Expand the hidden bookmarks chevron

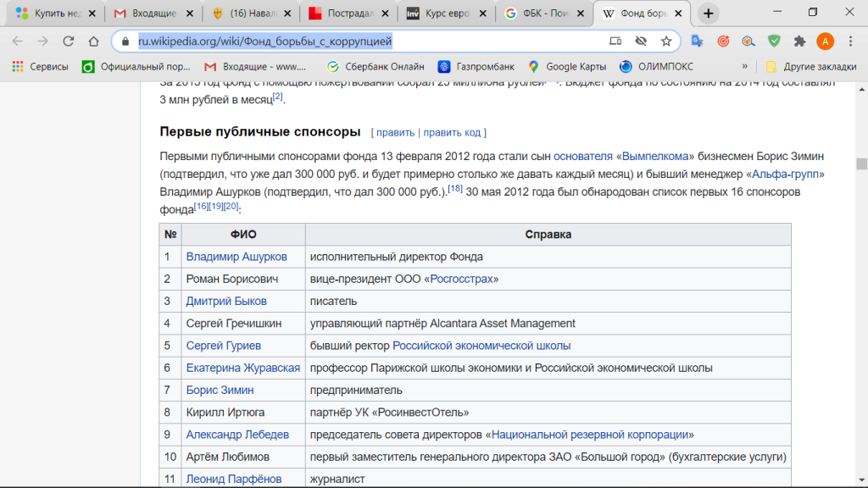pyautogui.click(x=744, y=66)
